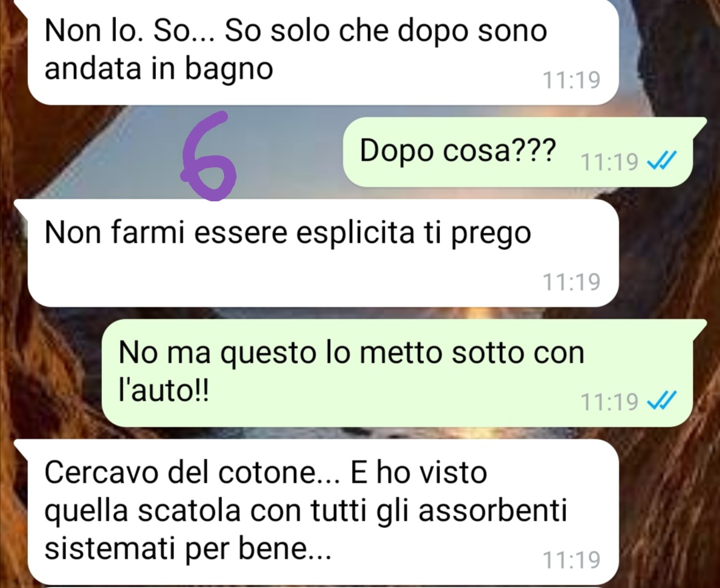Click the timestamp of the "sistemati per bene" message
The height and width of the screenshot is (588, 720).
click(572, 559)
